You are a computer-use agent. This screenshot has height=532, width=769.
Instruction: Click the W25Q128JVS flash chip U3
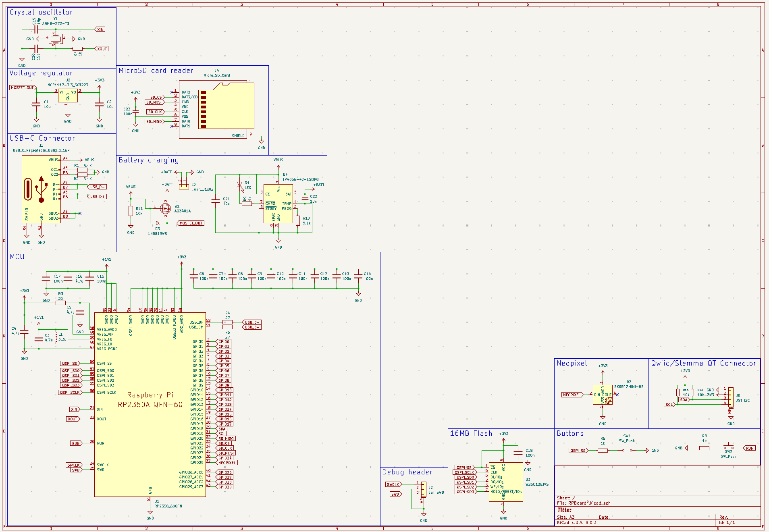(x=505, y=482)
